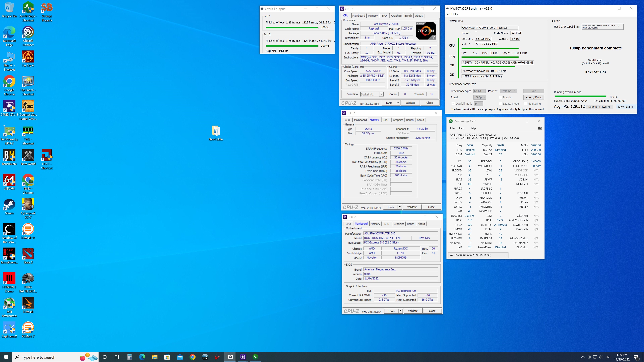This screenshot has height=362, width=644.
Task: Click Abort / Reset button
Action: click(534, 97)
